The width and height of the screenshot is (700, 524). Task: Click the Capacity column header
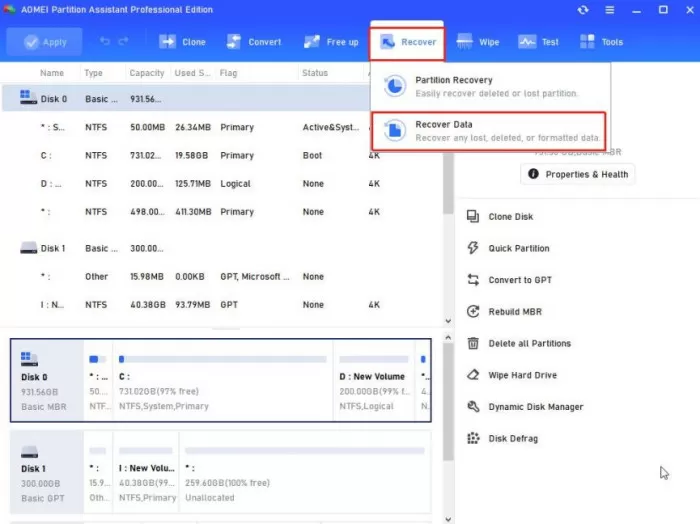coord(146,73)
